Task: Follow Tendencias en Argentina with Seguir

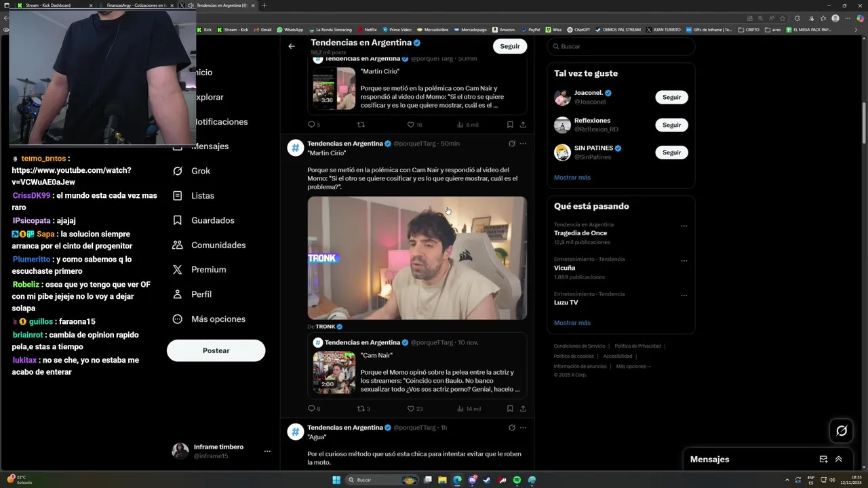Action: (510, 46)
